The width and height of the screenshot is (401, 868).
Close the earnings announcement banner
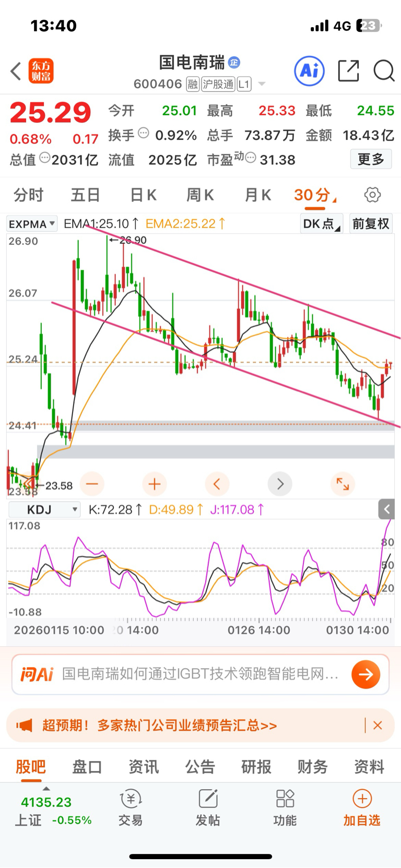point(378,726)
